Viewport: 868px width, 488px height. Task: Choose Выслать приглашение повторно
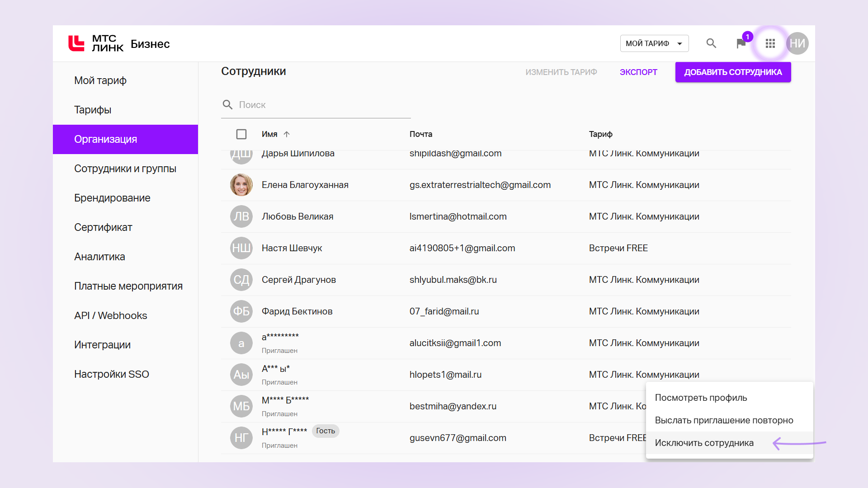point(729,420)
